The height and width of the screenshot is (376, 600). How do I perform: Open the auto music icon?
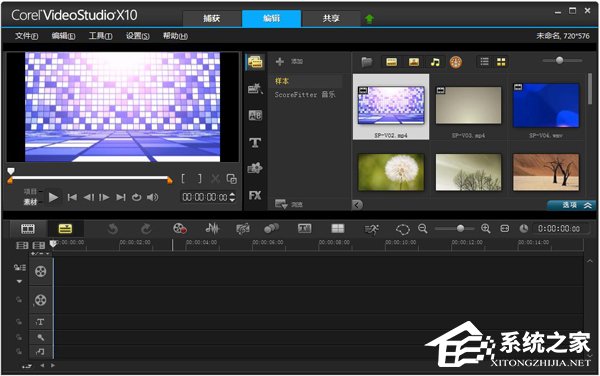pyautogui.click(x=243, y=229)
